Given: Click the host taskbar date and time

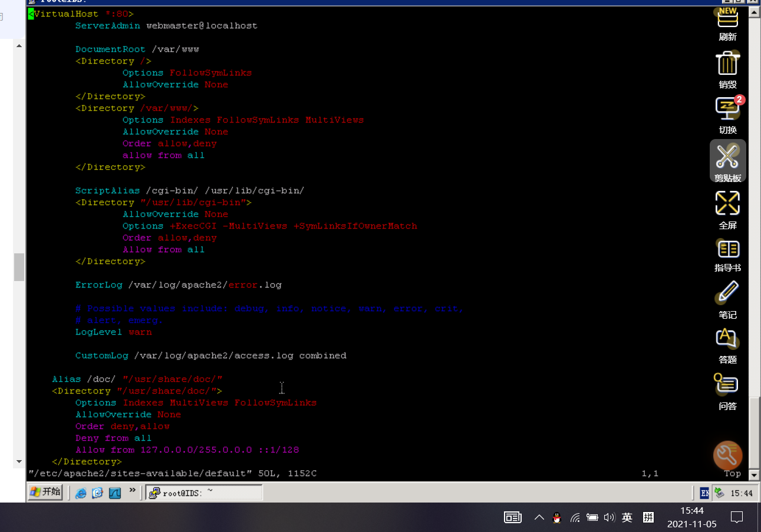Looking at the screenshot, I should (692, 517).
